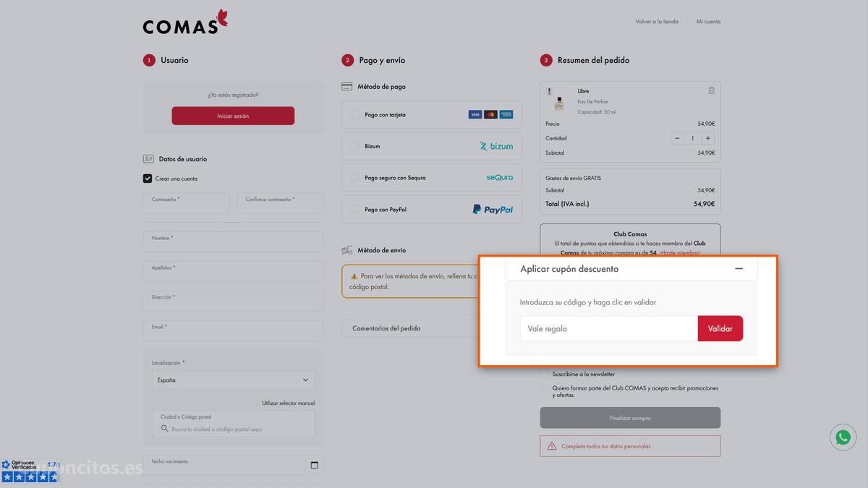The width and height of the screenshot is (868, 488).
Task: Click the Usuario step heading
Action: [174, 60]
